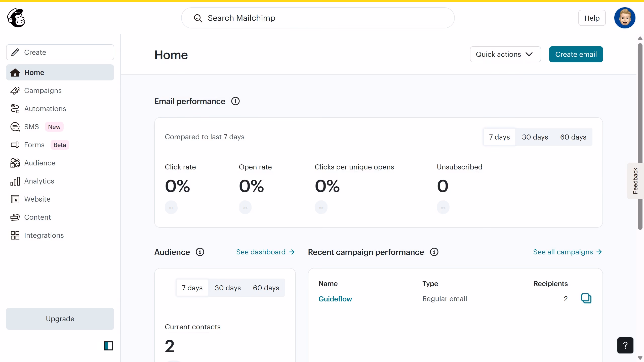
Task: Go to Forms in the sidebar
Action: [60, 145]
